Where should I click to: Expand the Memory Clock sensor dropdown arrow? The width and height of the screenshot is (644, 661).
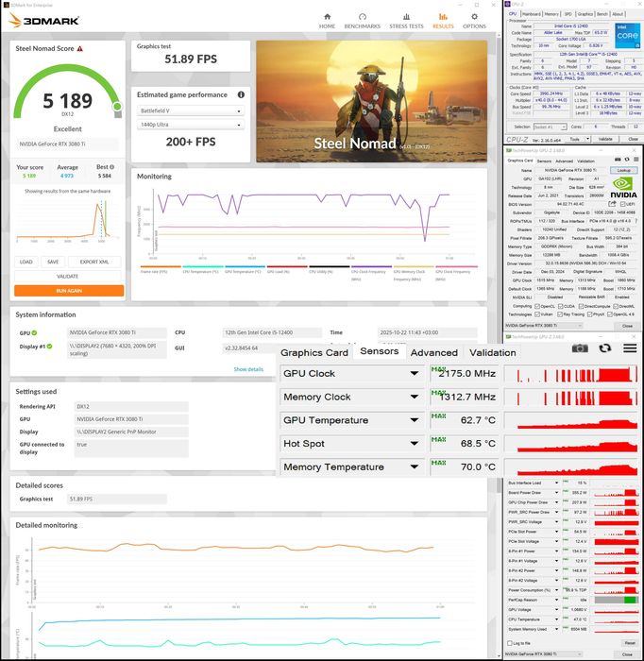[x=415, y=397]
